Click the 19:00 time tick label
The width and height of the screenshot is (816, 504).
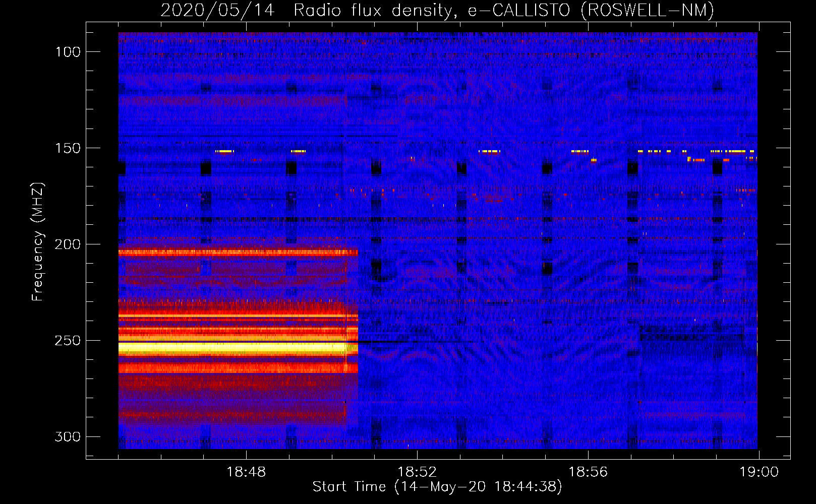point(759,472)
